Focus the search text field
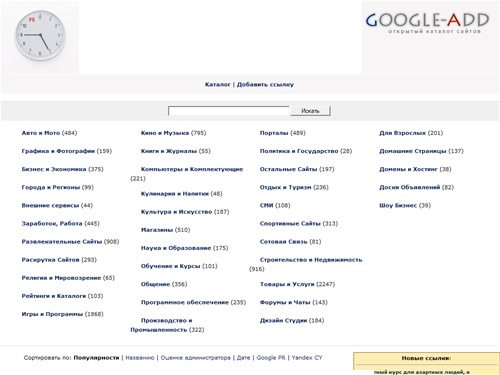This screenshot has width=500, height=375. 229,111
